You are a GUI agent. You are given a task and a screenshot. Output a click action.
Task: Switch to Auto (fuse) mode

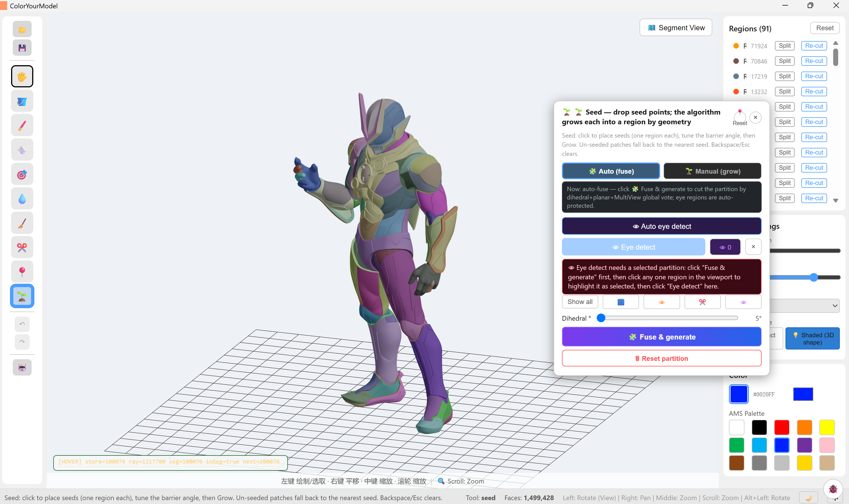coord(610,171)
